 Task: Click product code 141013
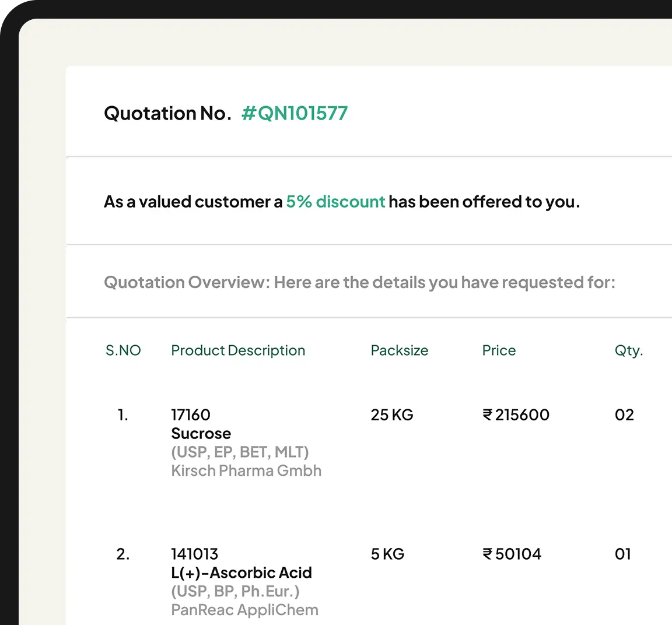(x=194, y=554)
